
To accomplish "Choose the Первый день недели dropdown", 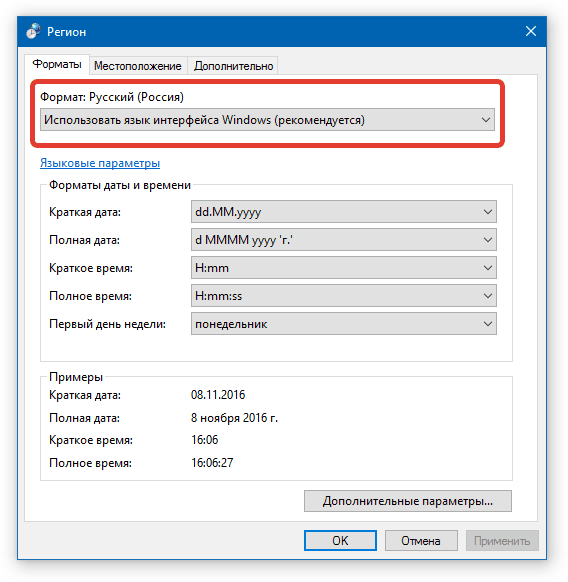I will pyautogui.click(x=344, y=324).
